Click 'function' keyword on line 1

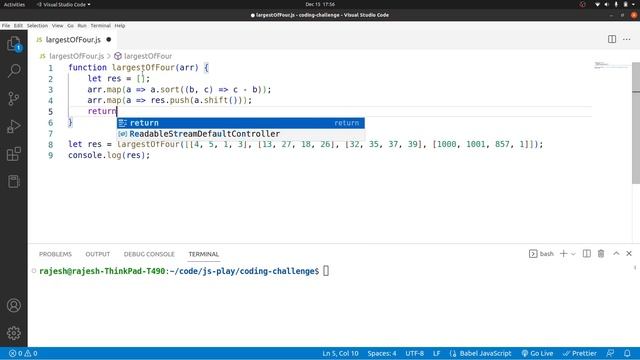[x=87, y=67]
